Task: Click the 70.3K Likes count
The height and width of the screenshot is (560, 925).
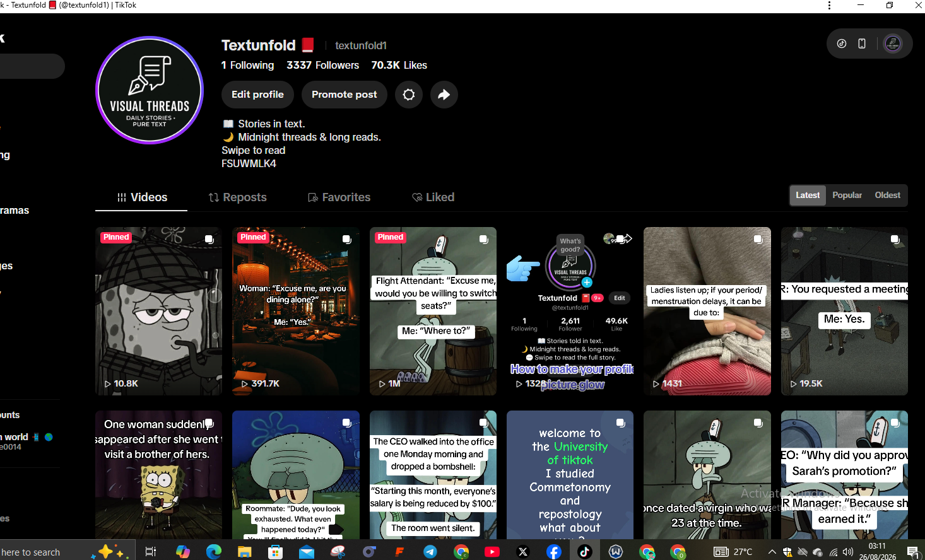Action: tap(399, 66)
